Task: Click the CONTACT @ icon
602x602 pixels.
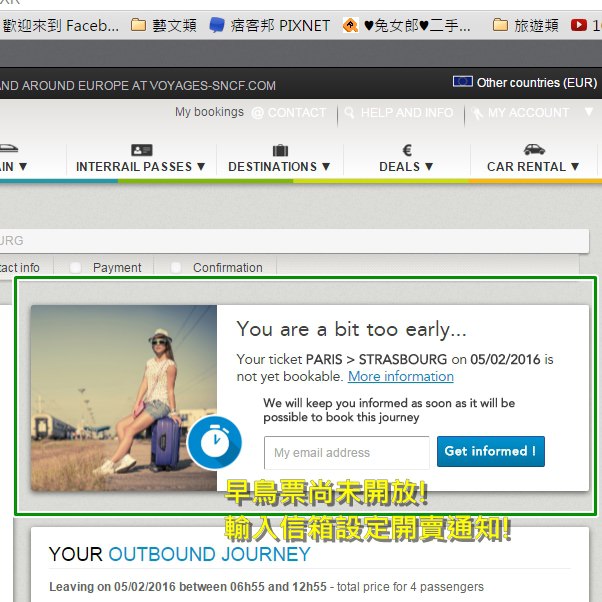Action: (258, 113)
